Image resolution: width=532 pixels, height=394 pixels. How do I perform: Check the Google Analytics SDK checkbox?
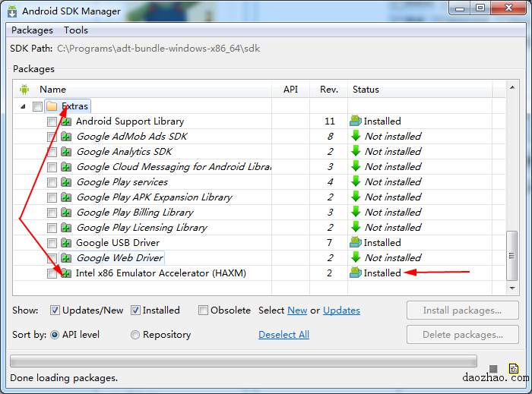[52, 152]
